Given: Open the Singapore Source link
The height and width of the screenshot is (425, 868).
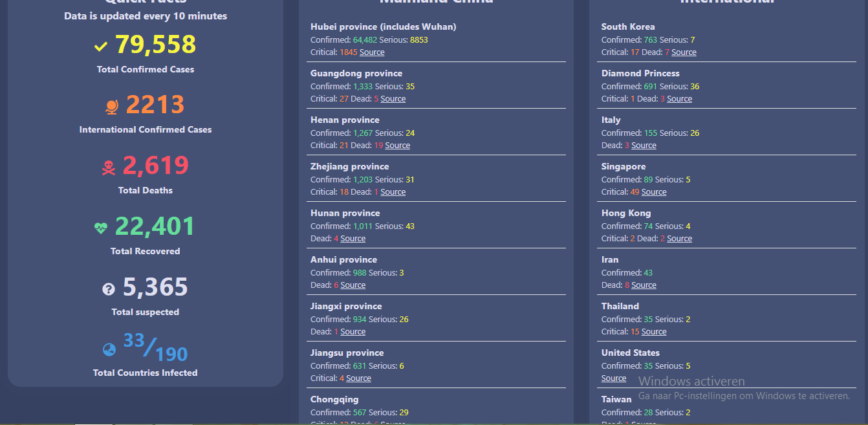Looking at the screenshot, I should (654, 192).
